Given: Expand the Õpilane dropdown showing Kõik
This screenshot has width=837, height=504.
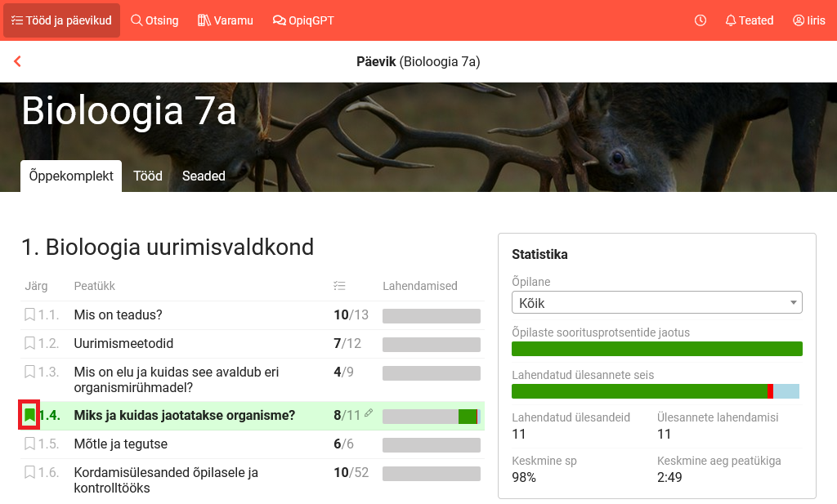Looking at the screenshot, I should (x=656, y=303).
